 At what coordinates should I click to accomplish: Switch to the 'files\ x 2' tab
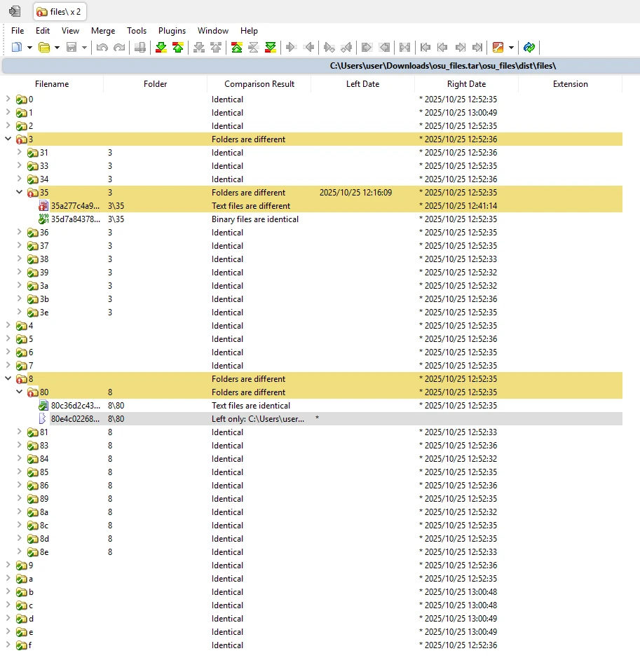pyautogui.click(x=59, y=11)
